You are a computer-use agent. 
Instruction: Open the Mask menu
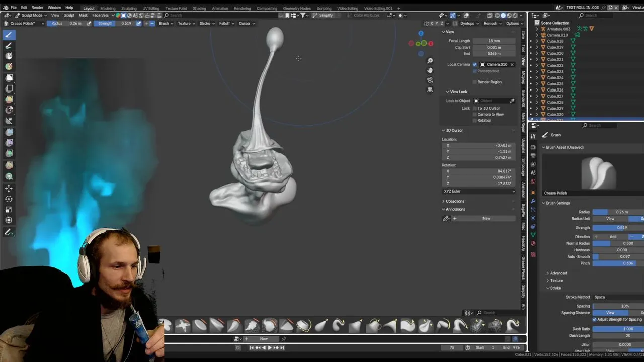(83, 15)
